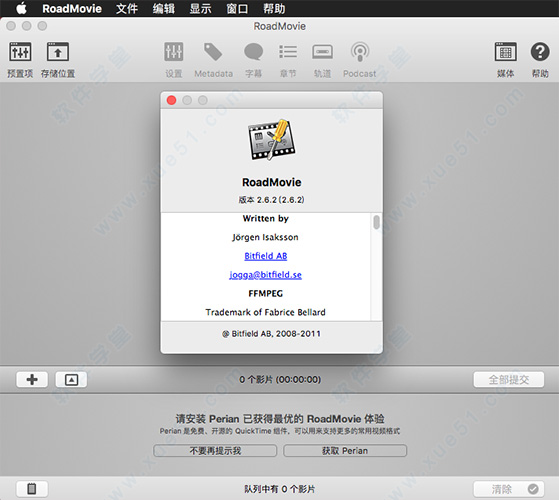This screenshot has height=500, width=559.
Task: Close the About RoadMovie dialog
Action: (x=171, y=100)
